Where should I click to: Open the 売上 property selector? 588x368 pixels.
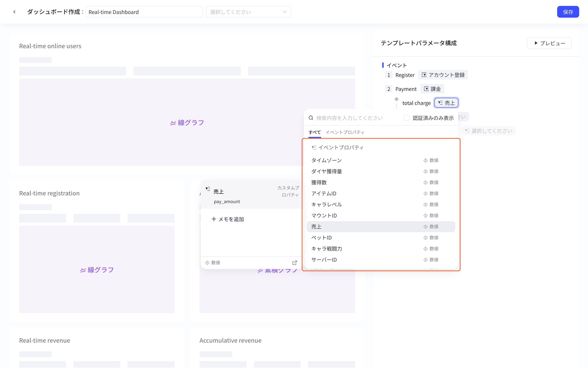click(x=446, y=103)
